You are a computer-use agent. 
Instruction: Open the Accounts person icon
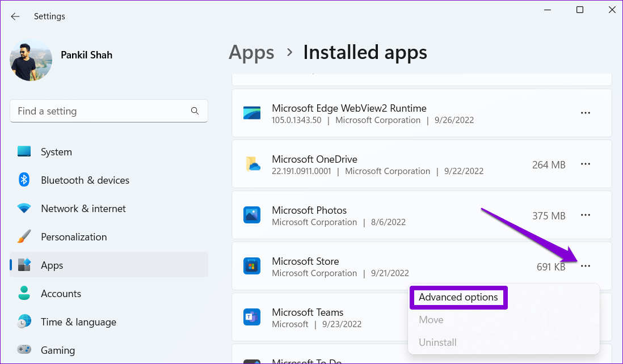click(x=24, y=293)
